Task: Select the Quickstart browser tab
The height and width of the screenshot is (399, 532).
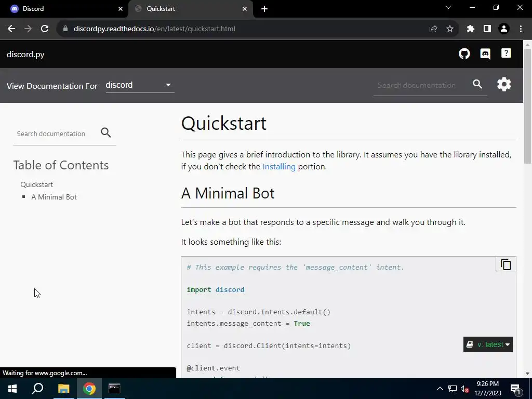Action: pos(190,9)
